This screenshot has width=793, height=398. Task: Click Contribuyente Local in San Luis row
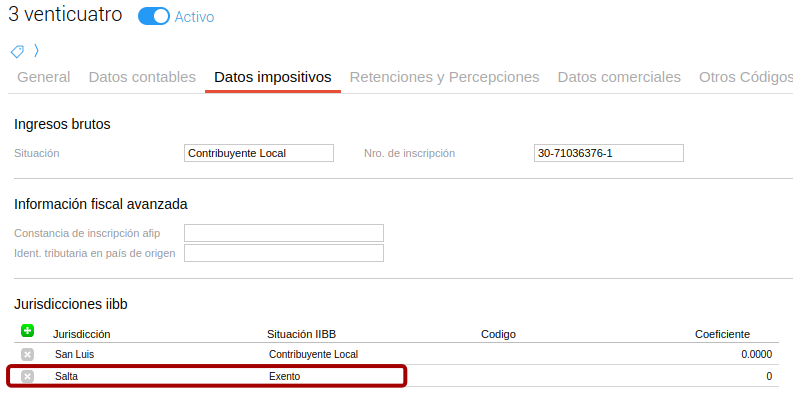[313, 355]
